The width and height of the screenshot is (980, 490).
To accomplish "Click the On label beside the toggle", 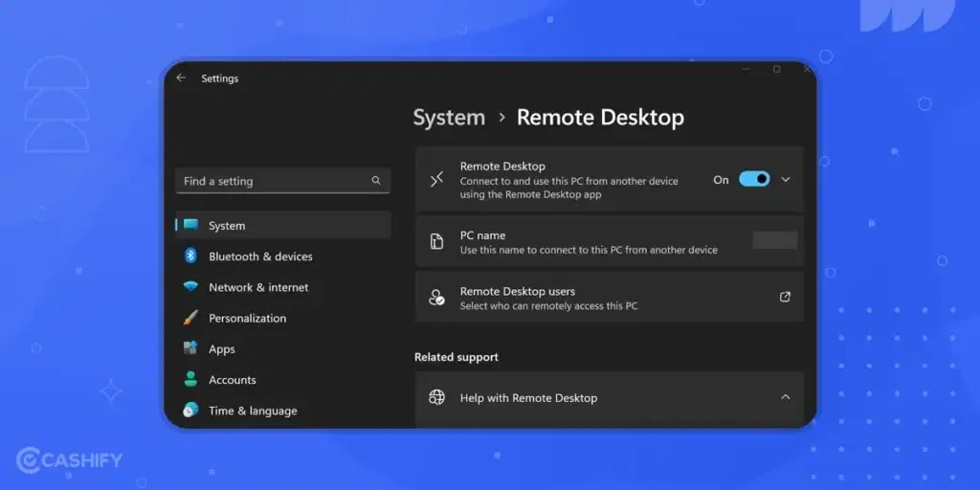I will (722, 180).
